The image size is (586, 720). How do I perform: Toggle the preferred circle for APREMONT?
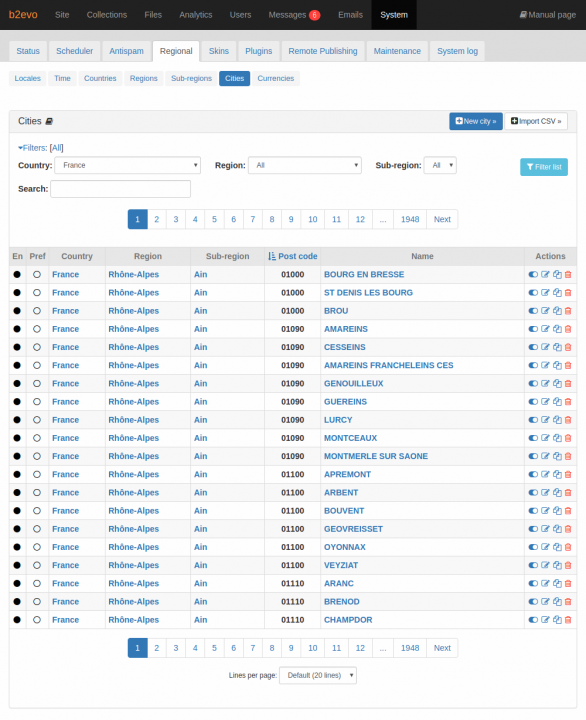pos(37,475)
